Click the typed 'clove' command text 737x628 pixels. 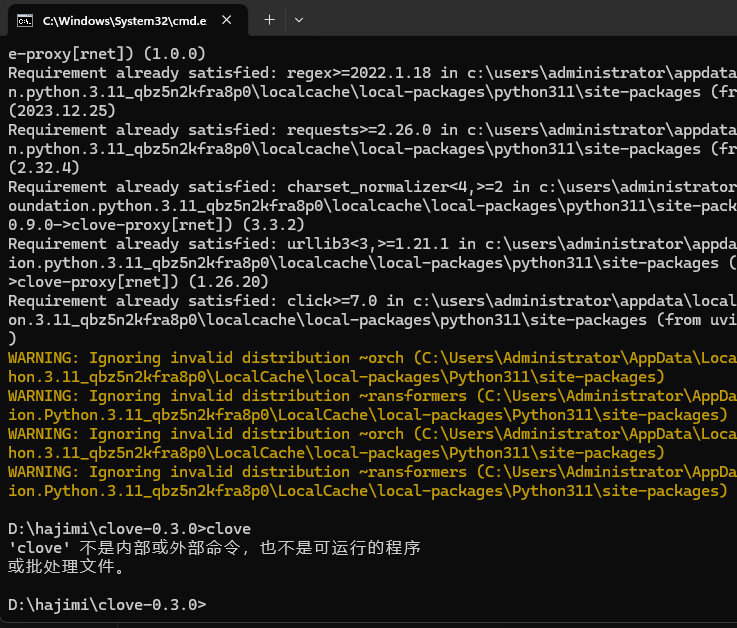pos(229,529)
